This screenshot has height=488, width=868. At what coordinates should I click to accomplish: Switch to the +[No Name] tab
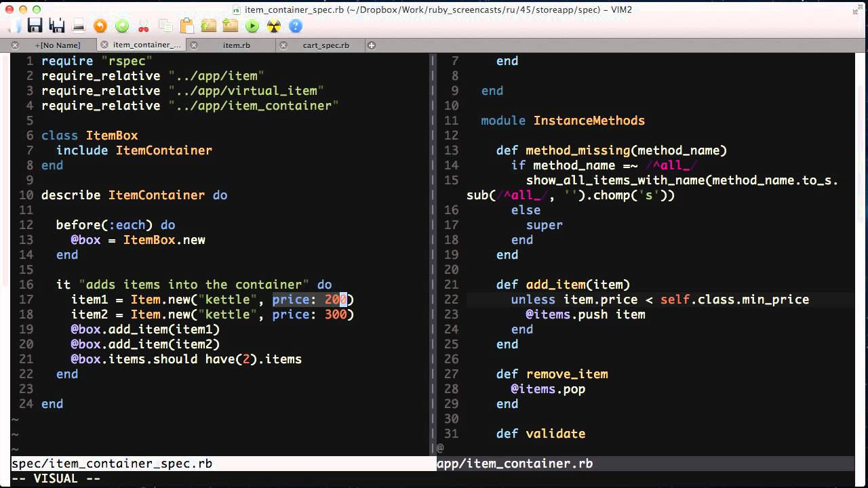pos(58,45)
